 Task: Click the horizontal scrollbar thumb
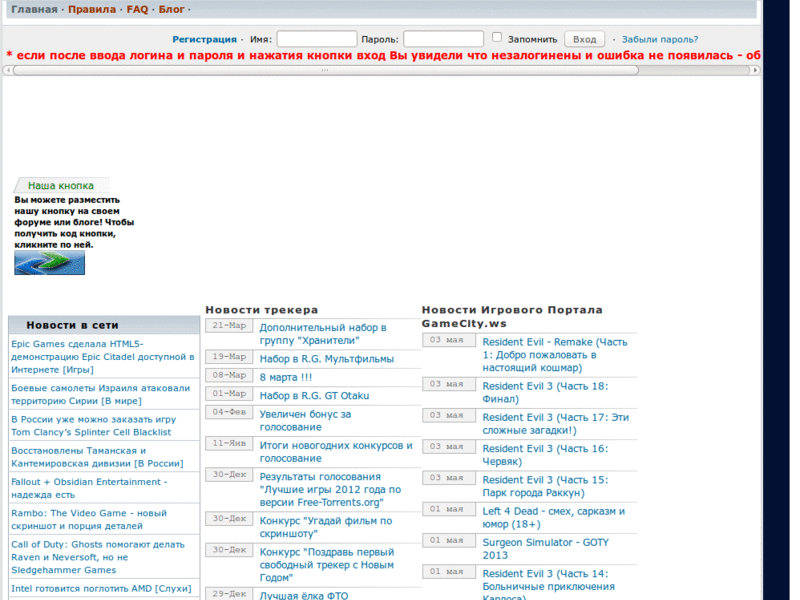click(326, 70)
